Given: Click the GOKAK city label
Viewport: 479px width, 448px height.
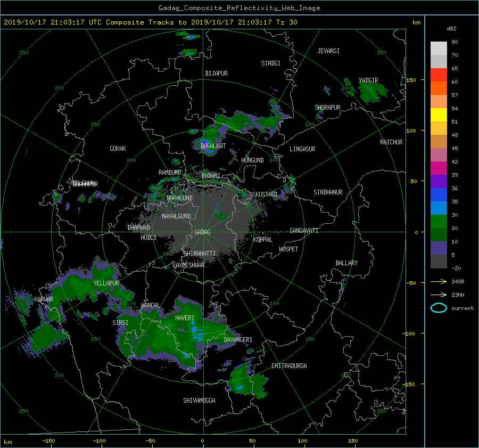Looking at the screenshot, I should coord(118,149).
